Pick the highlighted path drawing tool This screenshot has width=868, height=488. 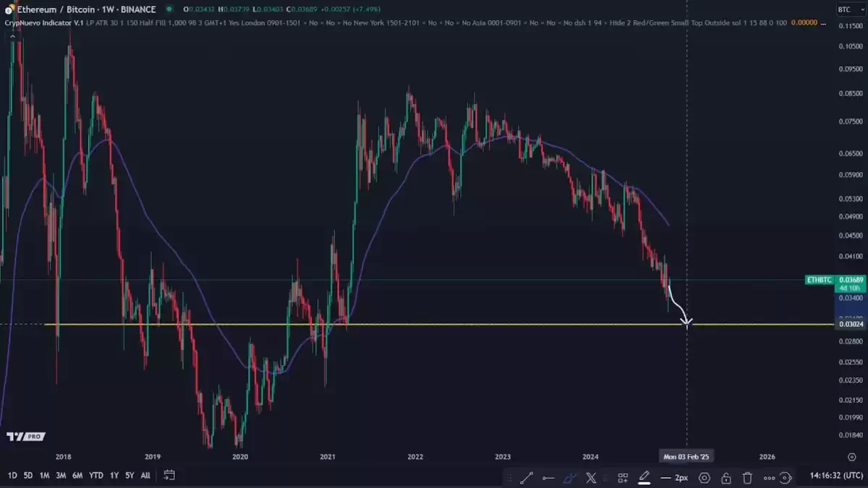point(570,477)
